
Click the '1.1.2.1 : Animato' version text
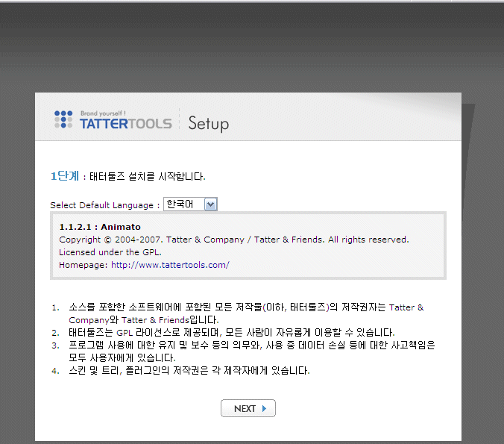100,227
